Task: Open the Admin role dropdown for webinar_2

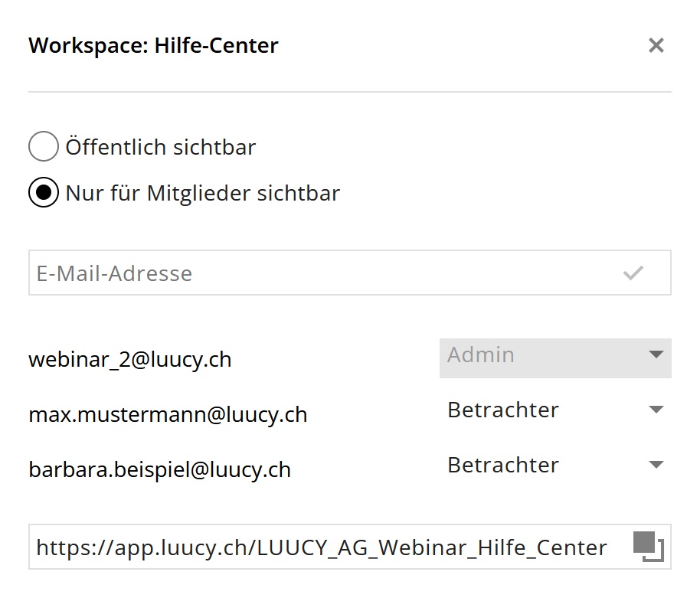Action: click(554, 358)
